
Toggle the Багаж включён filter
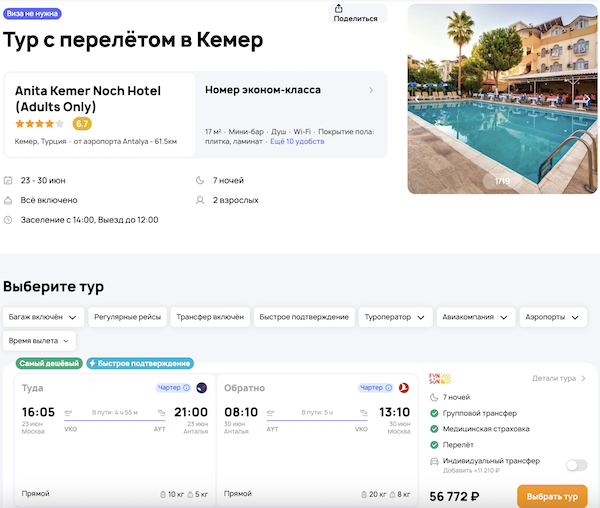pos(41,317)
